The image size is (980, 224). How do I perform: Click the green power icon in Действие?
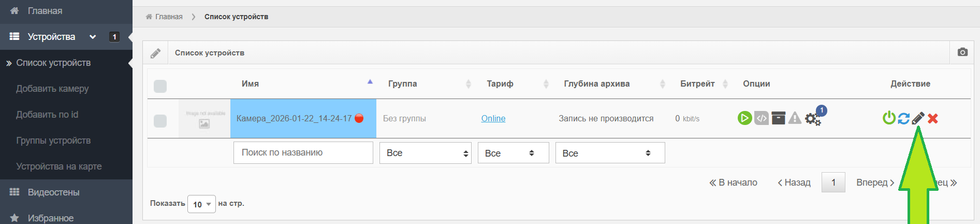[889, 118]
